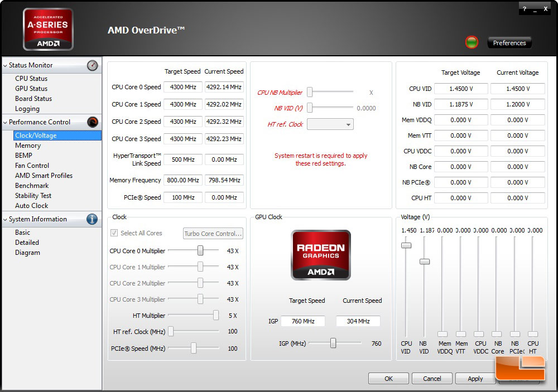Adjust the Mem VDDQ vertical voltage slider
Image resolution: width=558 pixels, height=392 pixels.
(x=442, y=334)
